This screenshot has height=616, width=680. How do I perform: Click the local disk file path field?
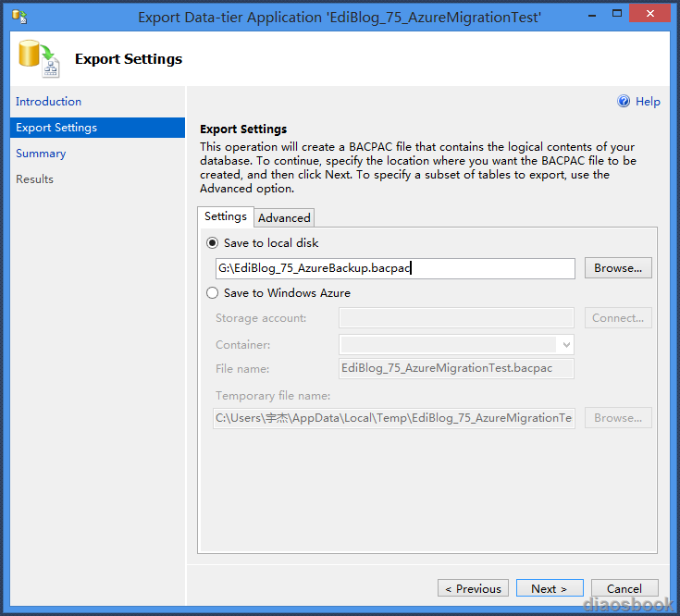(395, 268)
